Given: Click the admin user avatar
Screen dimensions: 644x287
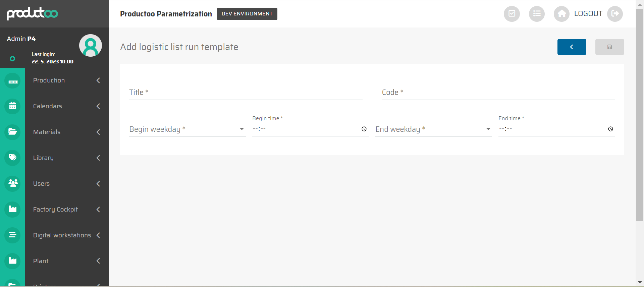Looking at the screenshot, I should [91, 46].
